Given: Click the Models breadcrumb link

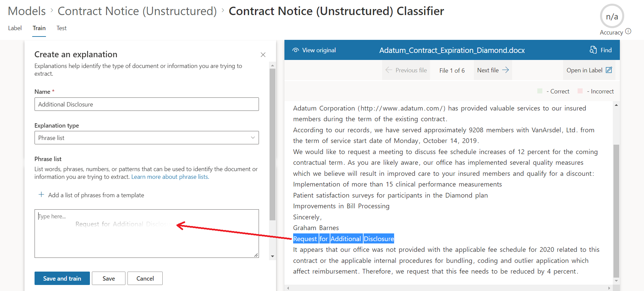Looking at the screenshot, I should coord(27,11).
